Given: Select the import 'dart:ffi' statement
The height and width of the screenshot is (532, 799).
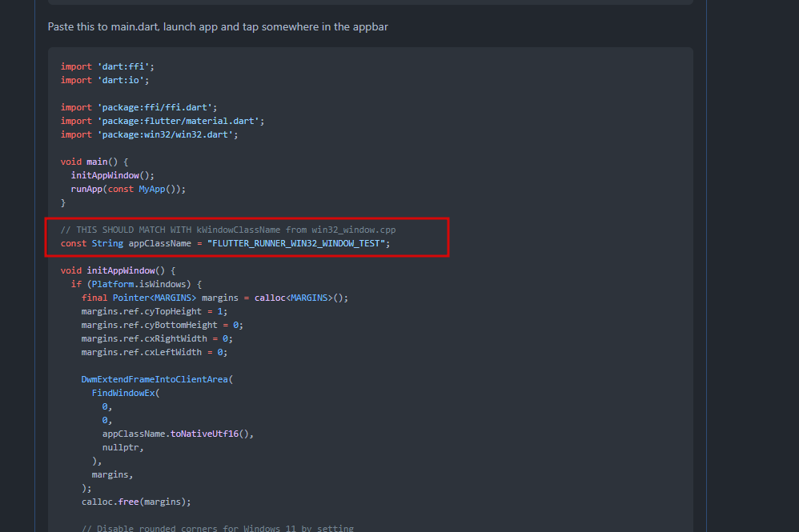Looking at the screenshot, I should 105,66.
